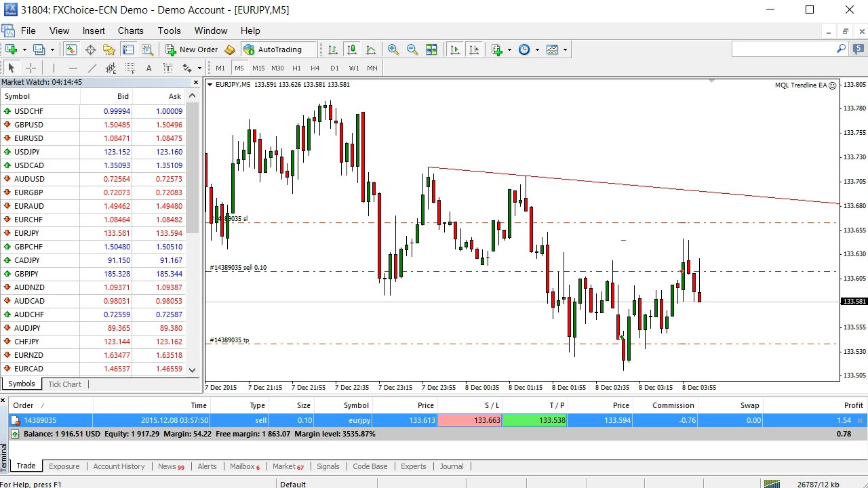Select the Horizontal Line drawing tool

[73, 68]
